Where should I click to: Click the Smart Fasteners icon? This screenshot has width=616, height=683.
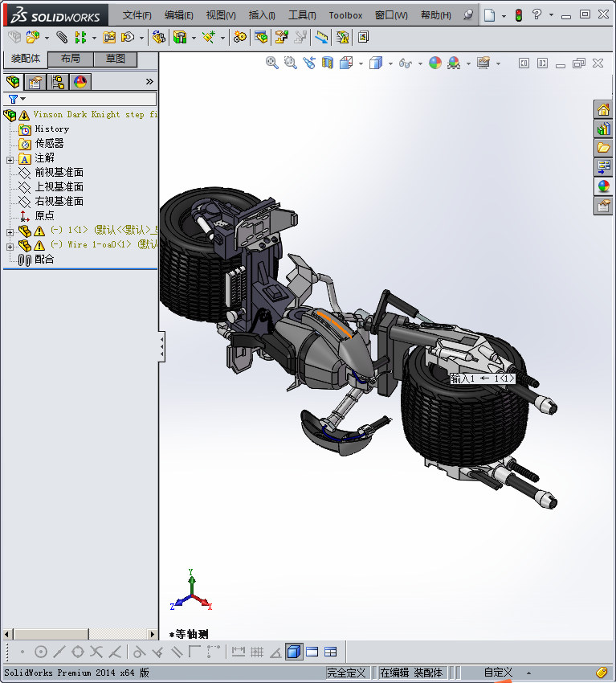click(x=109, y=38)
